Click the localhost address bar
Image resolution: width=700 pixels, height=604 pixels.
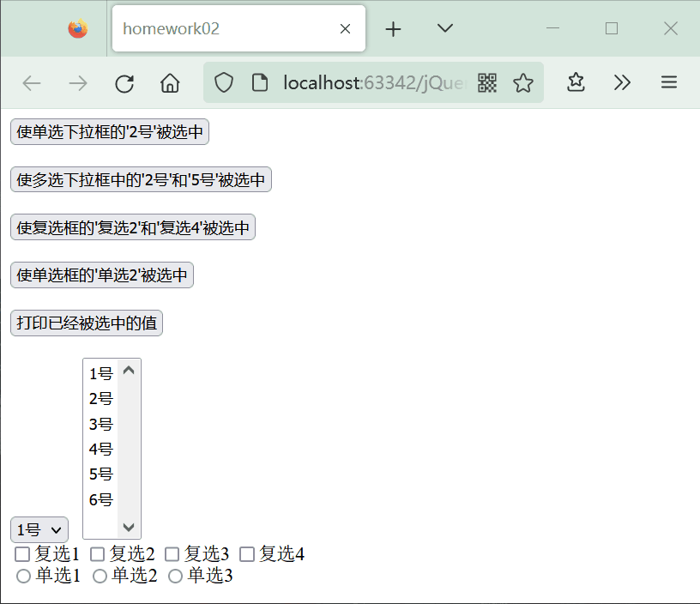374,82
